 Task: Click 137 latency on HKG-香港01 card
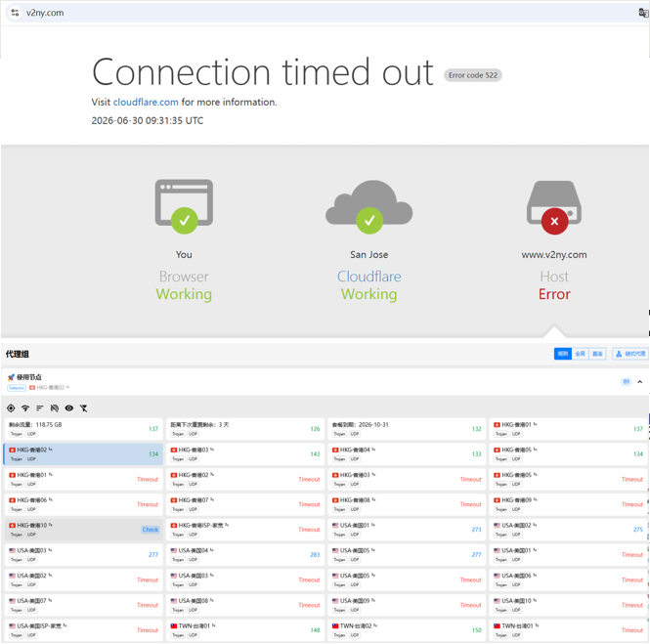(638, 429)
